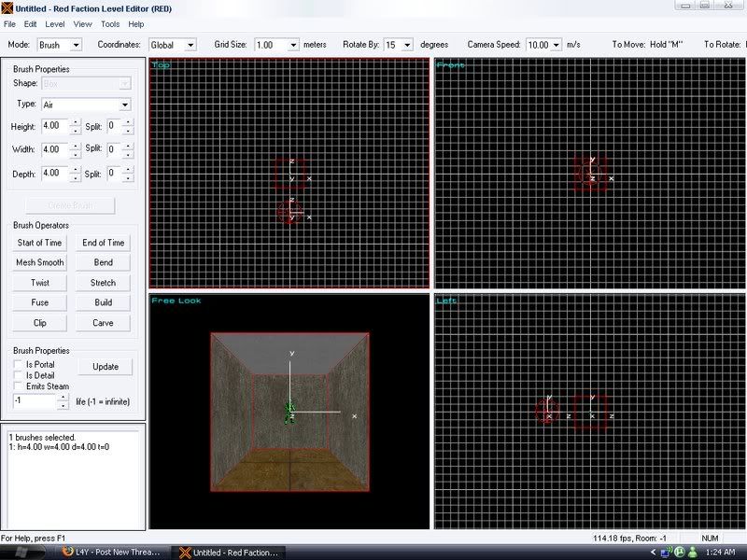Enable the Emits Steam checkbox
This screenshot has width=747, height=560.
pyautogui.click(x=18, y=386)
